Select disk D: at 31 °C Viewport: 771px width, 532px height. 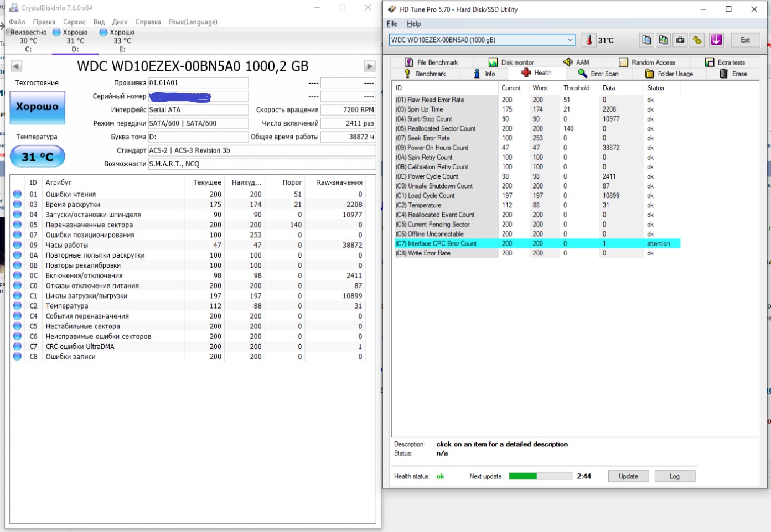coord(75,40)
